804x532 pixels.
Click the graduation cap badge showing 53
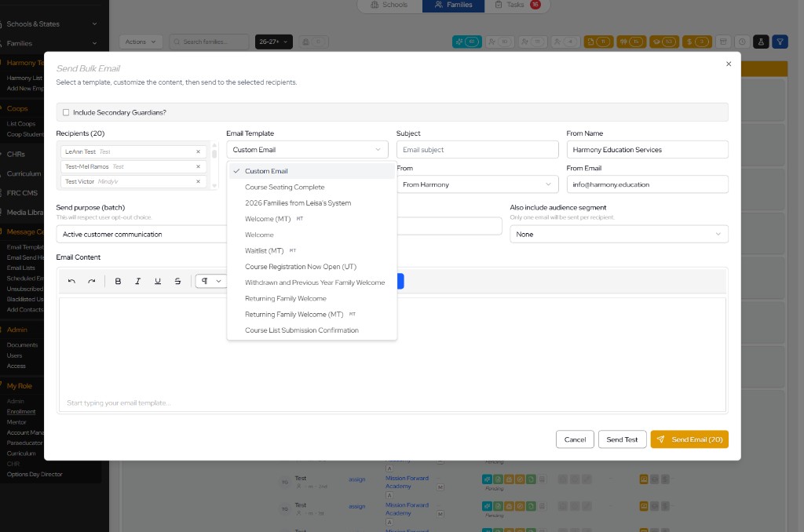coord(664,42)
